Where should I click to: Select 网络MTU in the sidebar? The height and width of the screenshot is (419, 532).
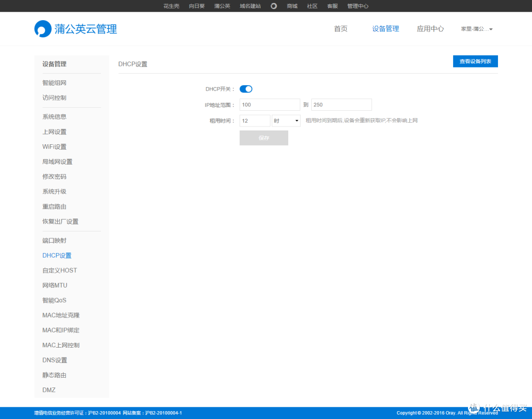(x=55, y=286)
